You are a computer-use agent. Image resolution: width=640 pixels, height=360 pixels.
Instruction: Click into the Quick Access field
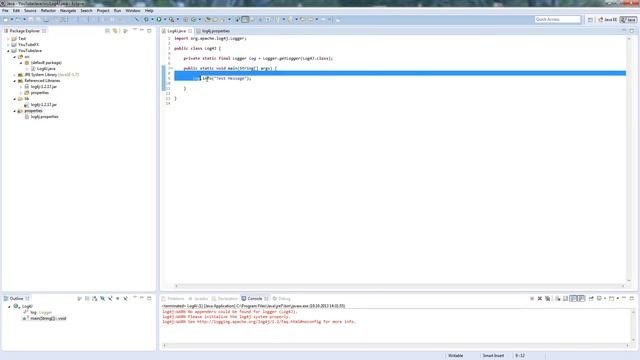[x=558, y=20]
